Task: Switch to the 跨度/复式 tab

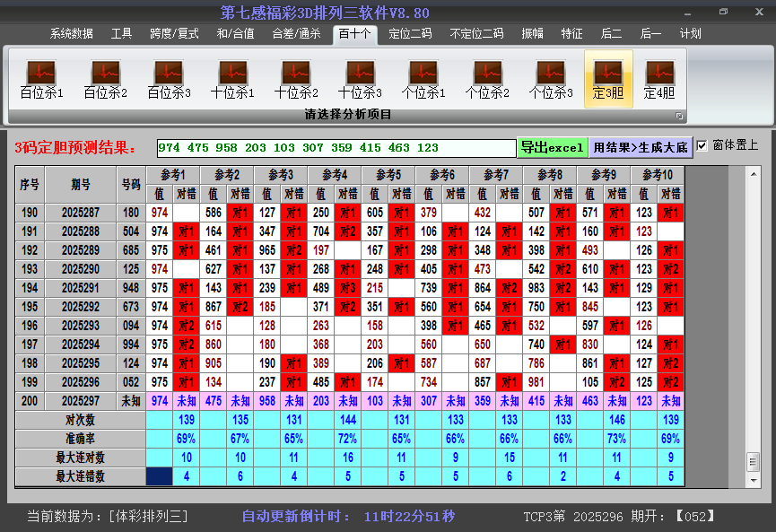Action: (174, 34)
